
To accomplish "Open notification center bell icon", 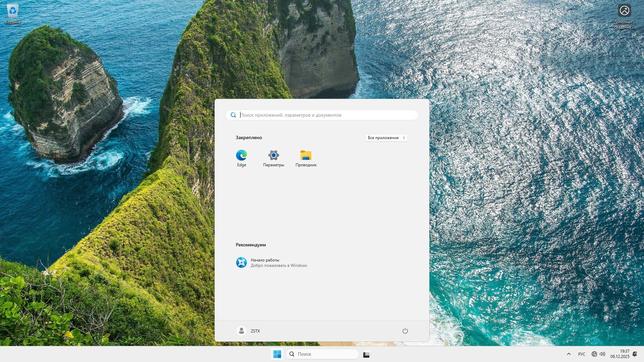I will pyautogui.click(x=635, y=354).
